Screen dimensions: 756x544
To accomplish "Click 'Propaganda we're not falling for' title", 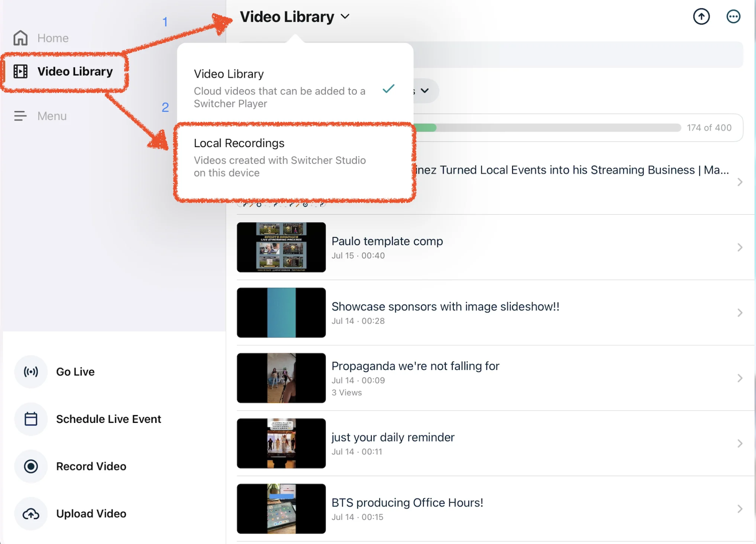I will [416, 366].
